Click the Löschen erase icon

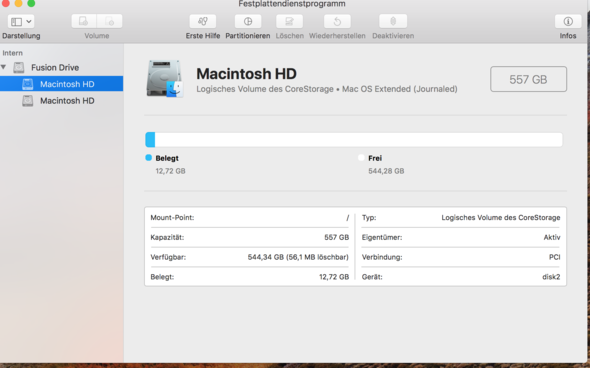coord(289,21)
